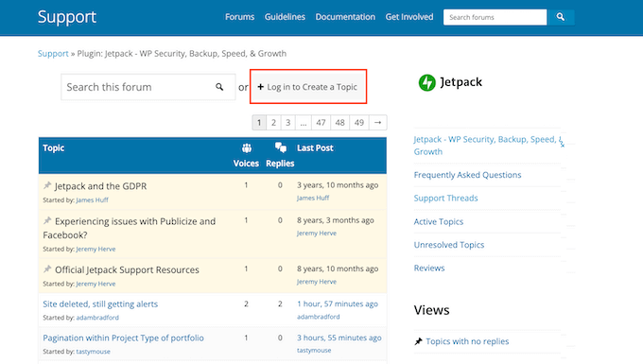
Task: Open topic Site deleted, still getting alerts
Action: point(100,303)
